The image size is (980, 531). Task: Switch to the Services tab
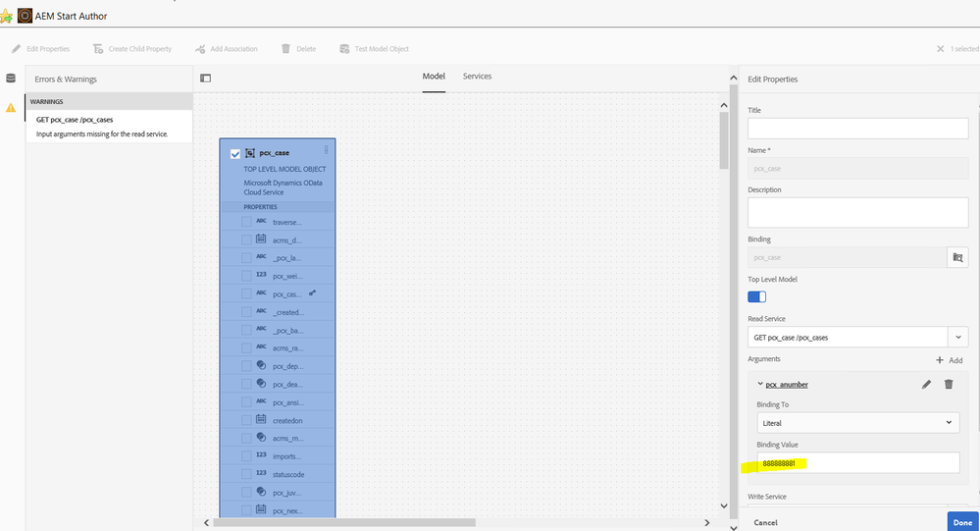coord(477,77)
